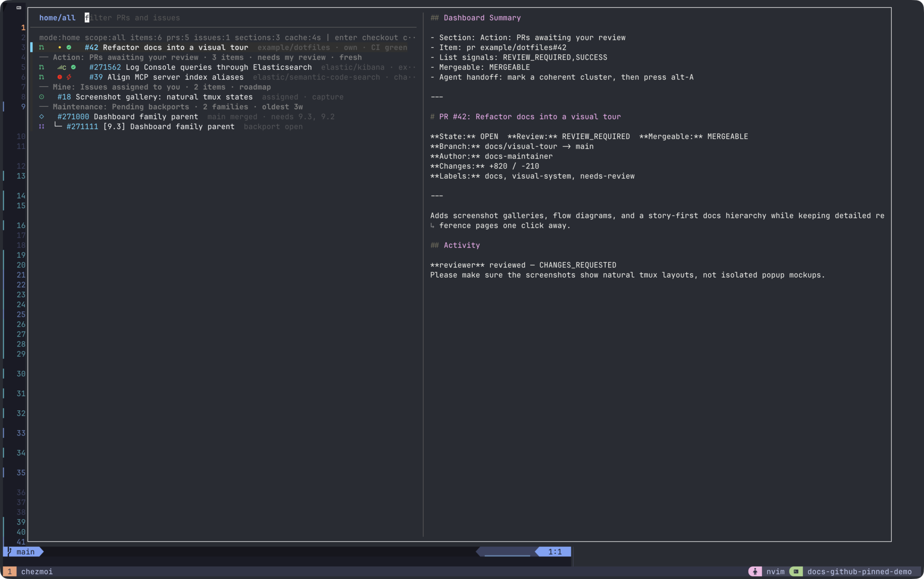
Task: Click the green check status on #42 row
Action: tap(69, 48)
